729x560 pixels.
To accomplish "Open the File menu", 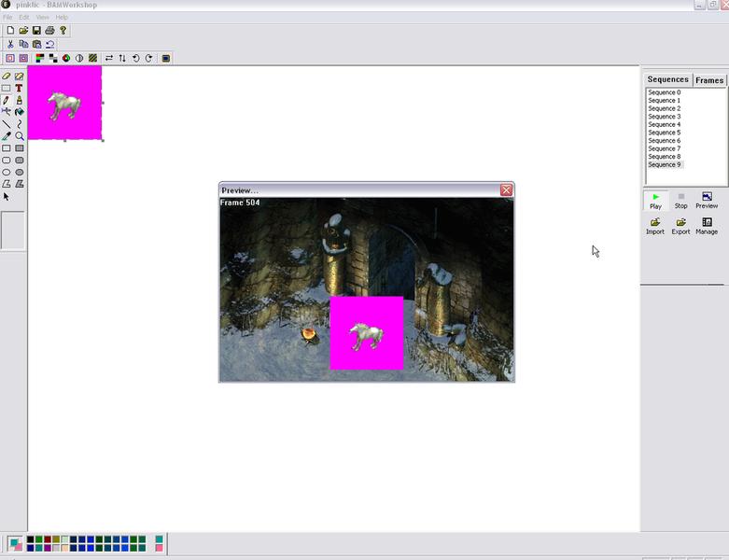I will 7,17.
